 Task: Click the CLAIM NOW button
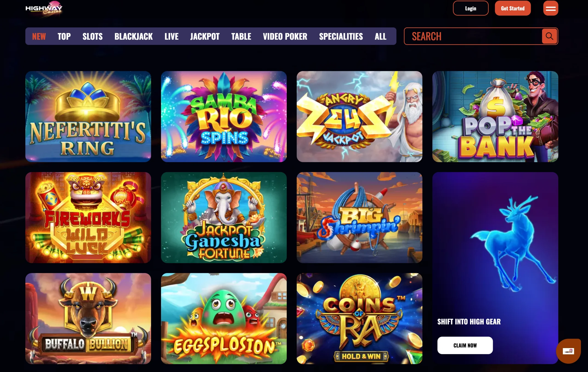465,345
